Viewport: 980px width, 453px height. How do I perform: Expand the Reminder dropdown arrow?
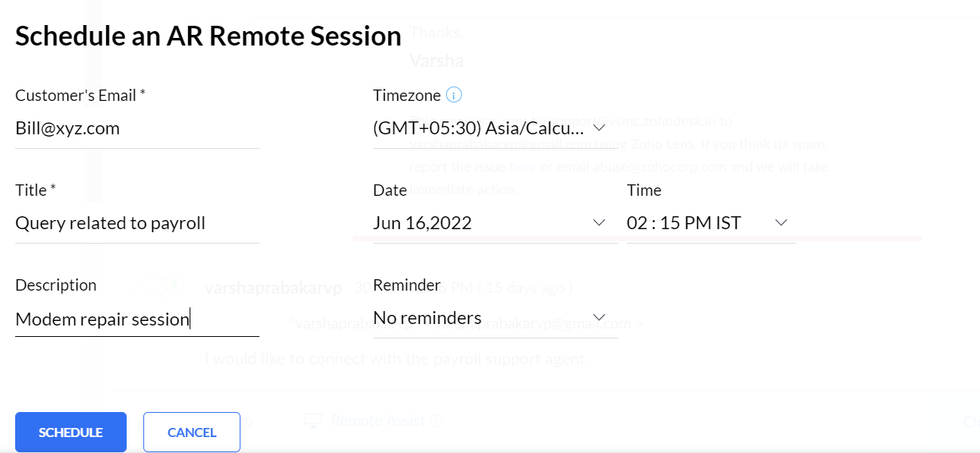(x=598, y=317)
